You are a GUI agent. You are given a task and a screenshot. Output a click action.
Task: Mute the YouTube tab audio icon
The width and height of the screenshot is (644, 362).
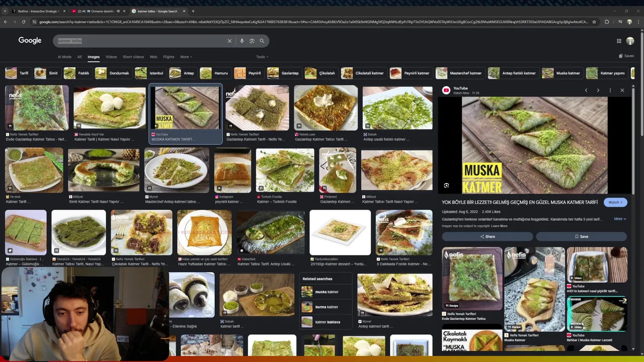pos(118,11)
